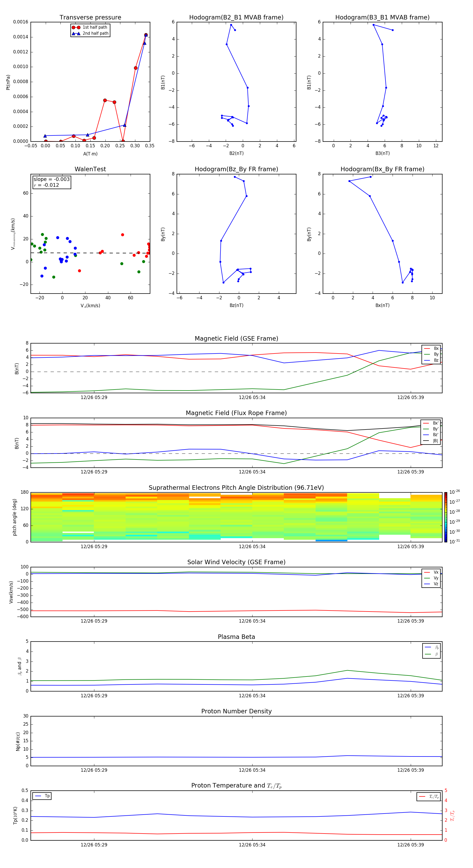This screenshot has height=868, width=473.
Task: Click 'Bz(nT)' x-axis label
Action: [x=236, y=305]
